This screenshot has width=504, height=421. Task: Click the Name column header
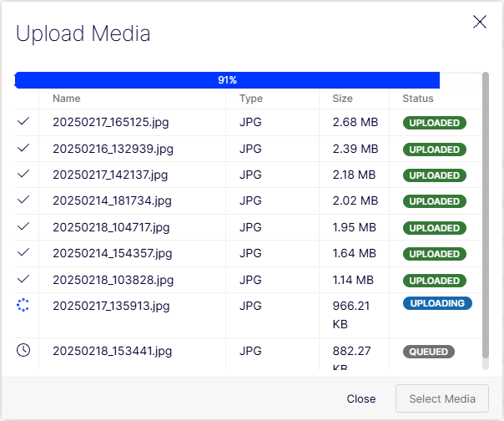point(67,99)
